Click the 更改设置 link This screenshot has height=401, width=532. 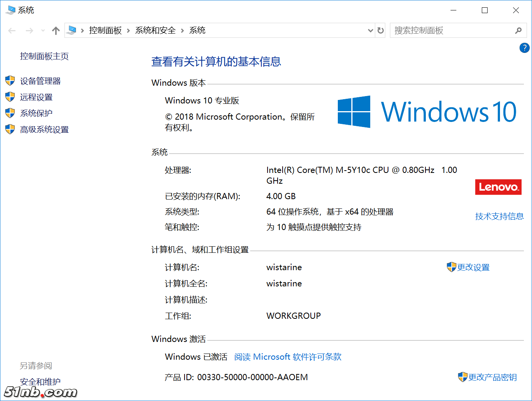point(473,267)
